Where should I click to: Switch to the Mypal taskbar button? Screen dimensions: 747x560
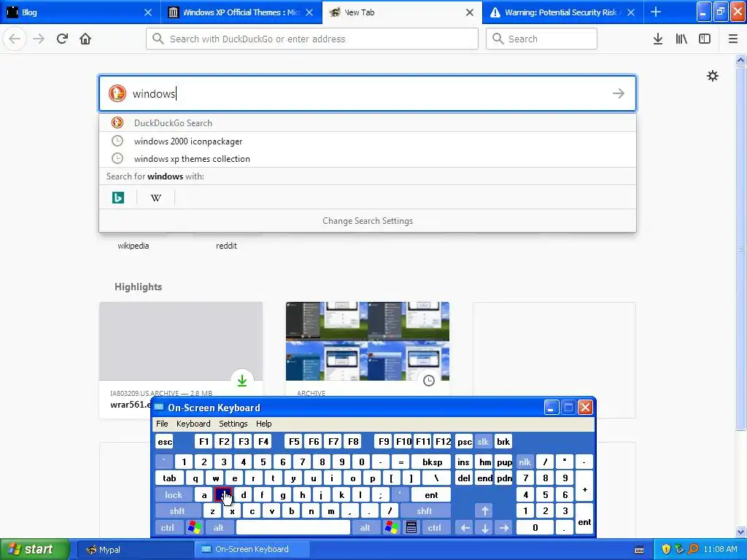tap(134, 549)
